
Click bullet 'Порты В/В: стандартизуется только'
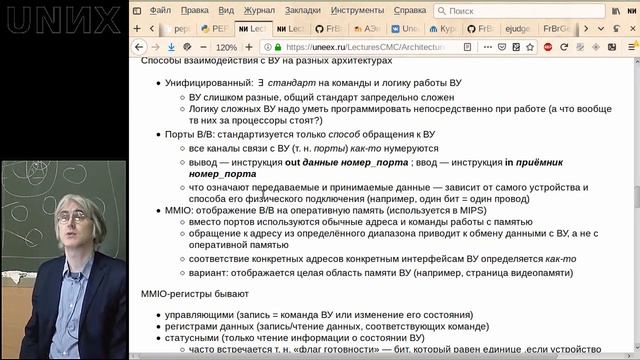click(x=300, y=134)
